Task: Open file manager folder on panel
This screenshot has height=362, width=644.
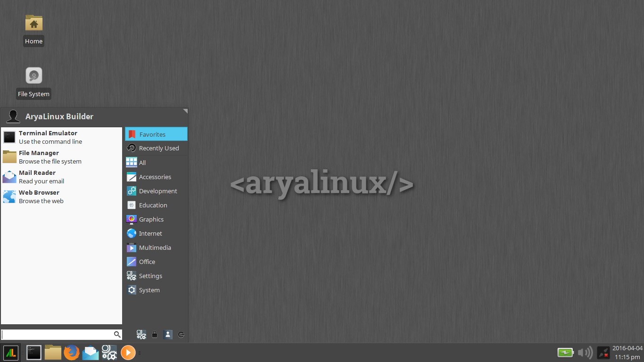Action: pyautogui.click(x=53, y=353)
